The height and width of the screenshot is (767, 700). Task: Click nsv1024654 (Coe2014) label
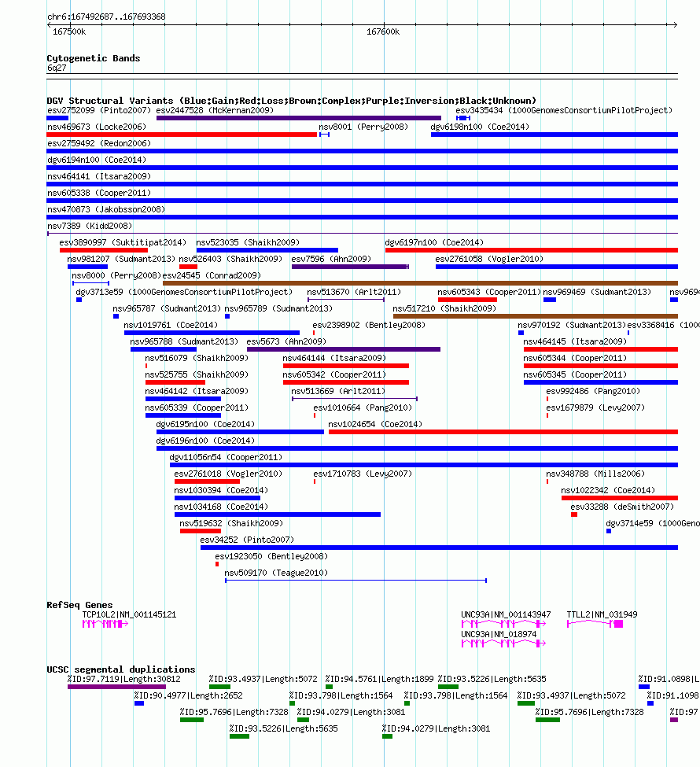[374, 425]
